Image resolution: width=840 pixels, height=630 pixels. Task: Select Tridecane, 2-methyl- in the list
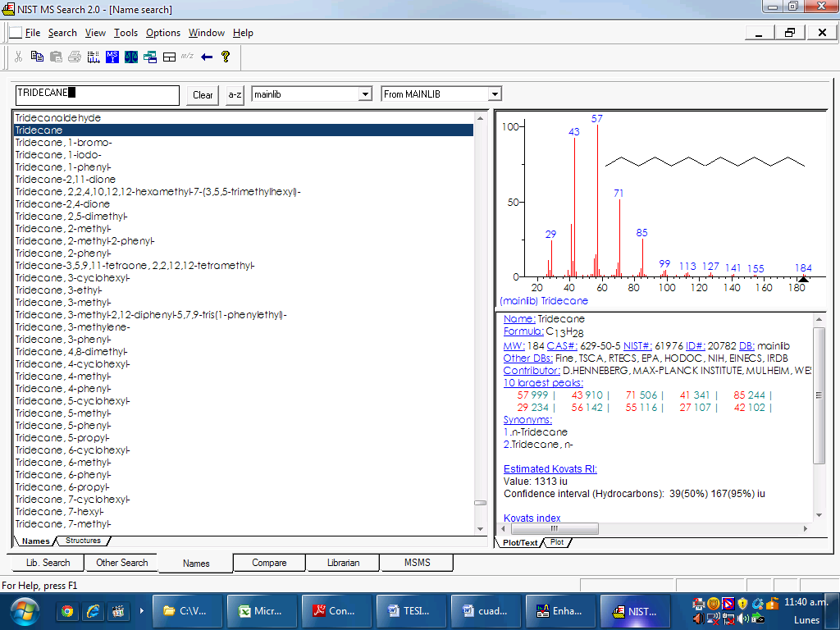(x=243, y=229)
